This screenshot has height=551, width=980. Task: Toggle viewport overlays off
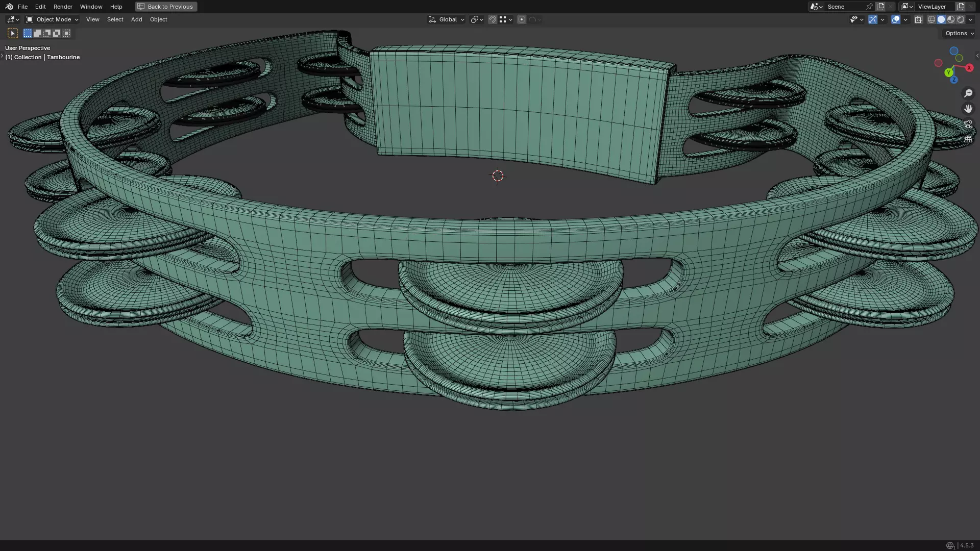[x=896, y=19]
